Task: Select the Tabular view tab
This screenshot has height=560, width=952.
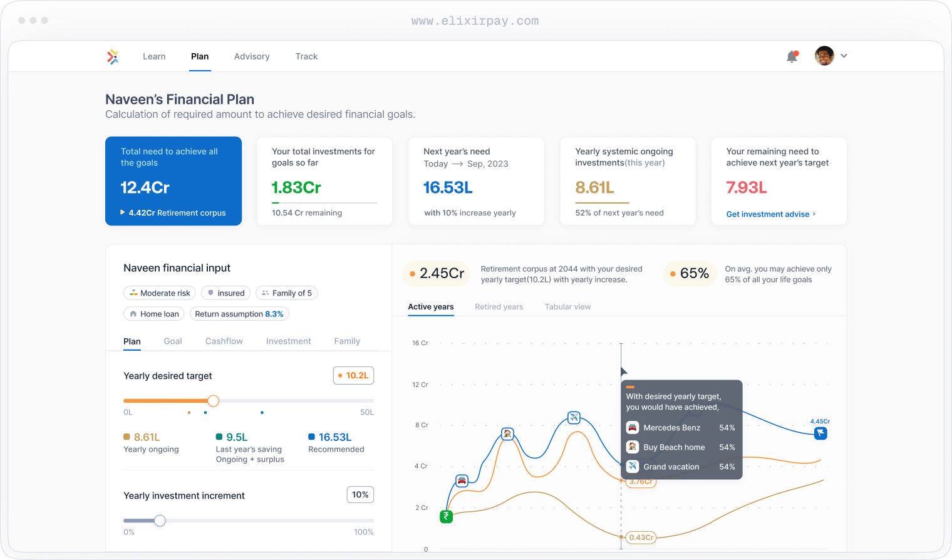Action: click(x=568, y=307)
